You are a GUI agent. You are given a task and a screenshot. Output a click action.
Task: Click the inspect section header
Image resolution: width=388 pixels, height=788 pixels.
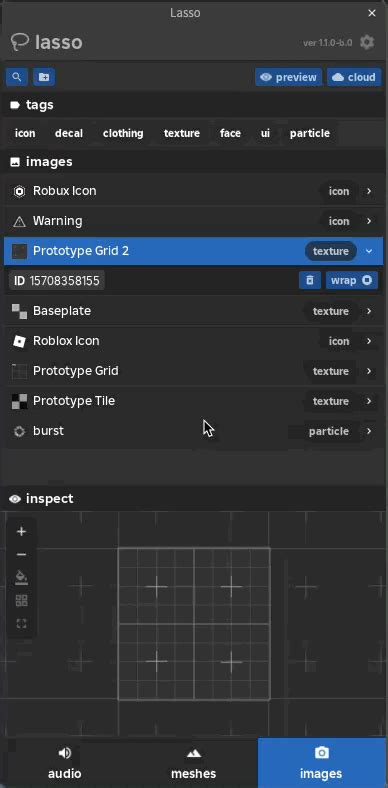tap(194, 499)
